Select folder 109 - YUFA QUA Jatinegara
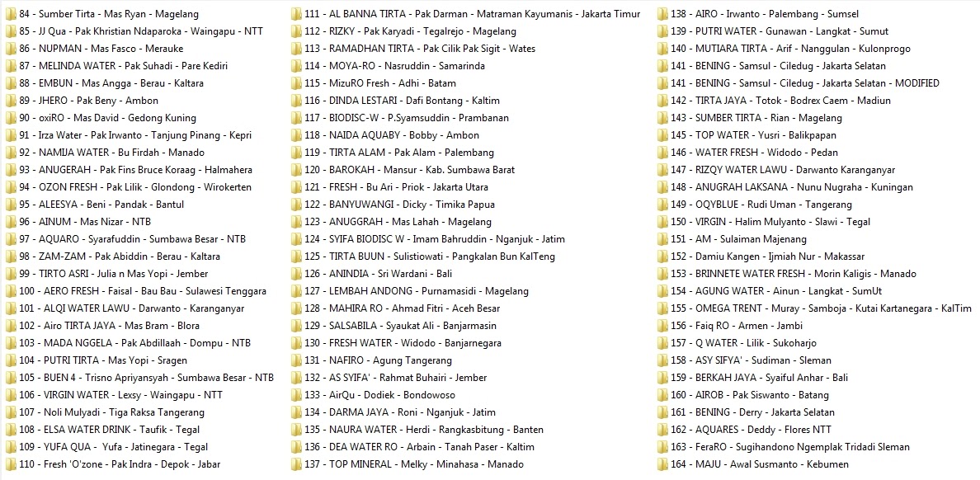This screenshot has width=980, height=480. tap(107, 447)
